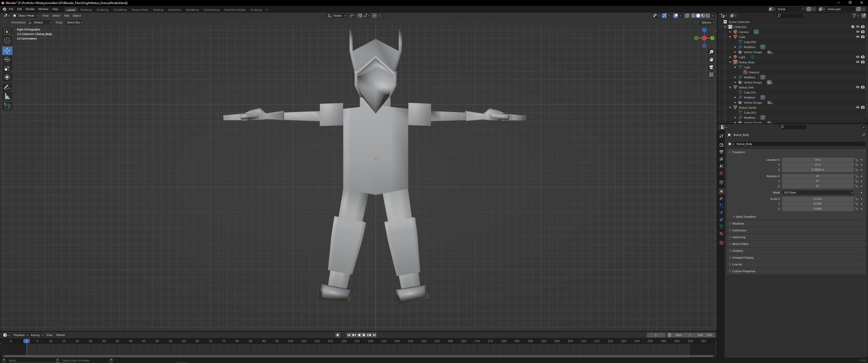The width and height of the screenshot is (868, 363).
Task: Choose the Add Cube tool
Action: tap(7, 106)
